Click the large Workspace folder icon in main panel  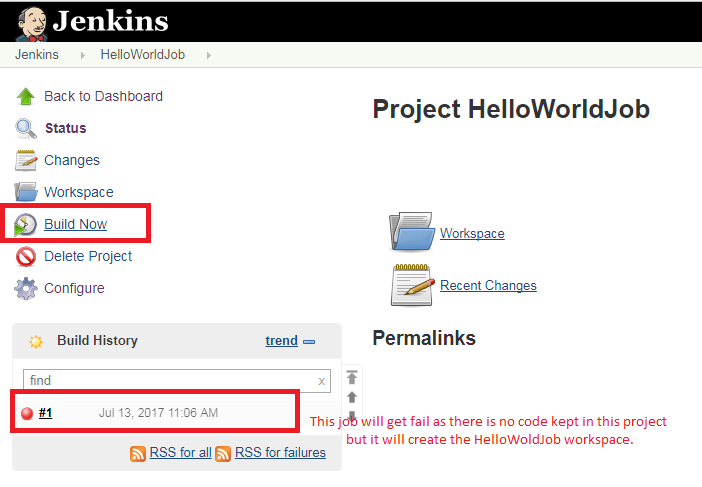[x=412, y=232]
